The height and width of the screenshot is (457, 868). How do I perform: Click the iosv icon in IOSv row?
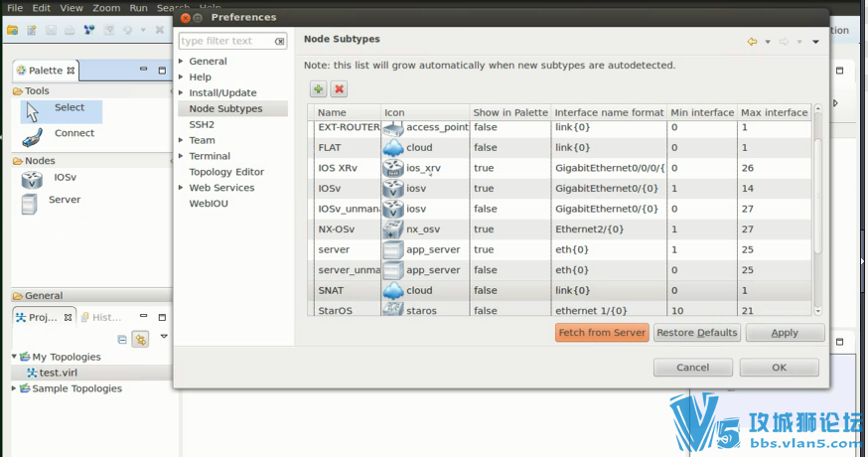[x=393, y=189]
